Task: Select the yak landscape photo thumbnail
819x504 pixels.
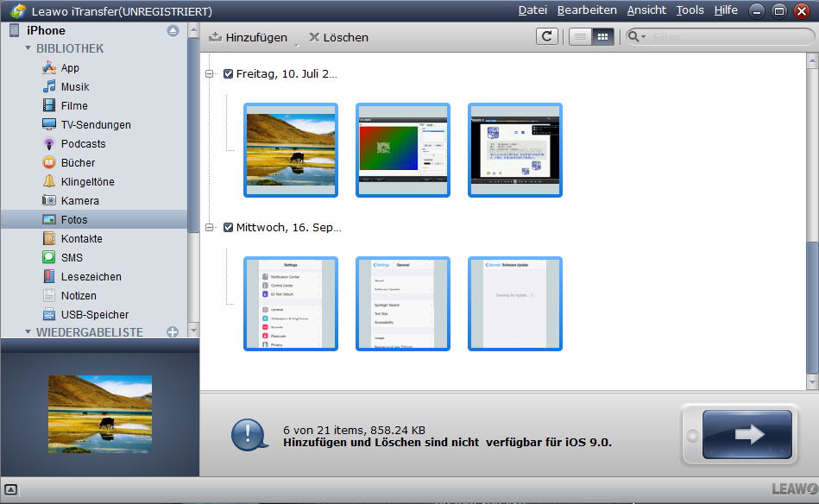Action: tap(291, 150)
